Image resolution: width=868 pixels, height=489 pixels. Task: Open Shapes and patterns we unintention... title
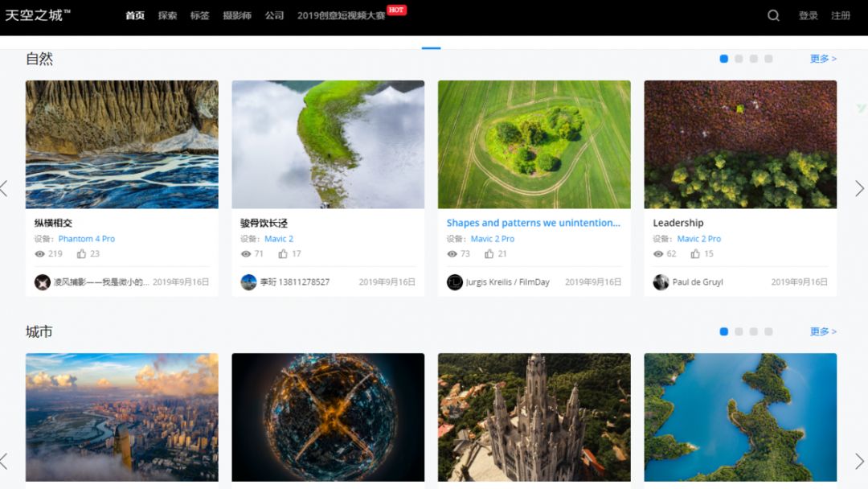[534, 223]
